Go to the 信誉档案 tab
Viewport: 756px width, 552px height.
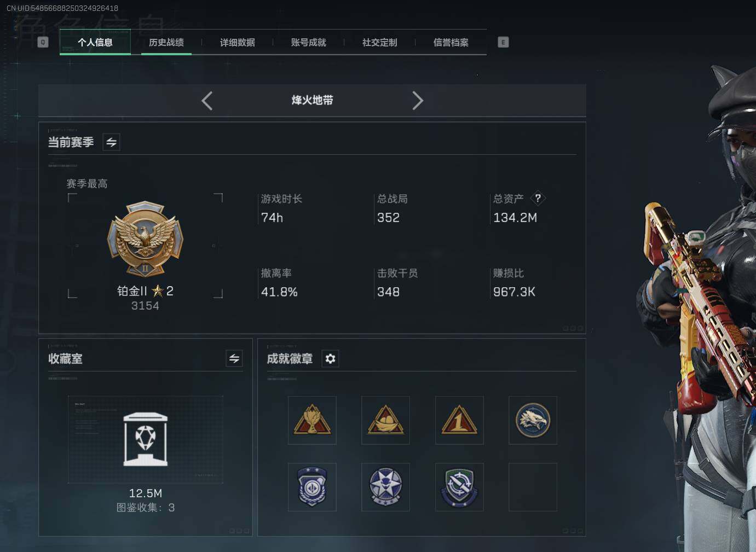click(451, 43)
